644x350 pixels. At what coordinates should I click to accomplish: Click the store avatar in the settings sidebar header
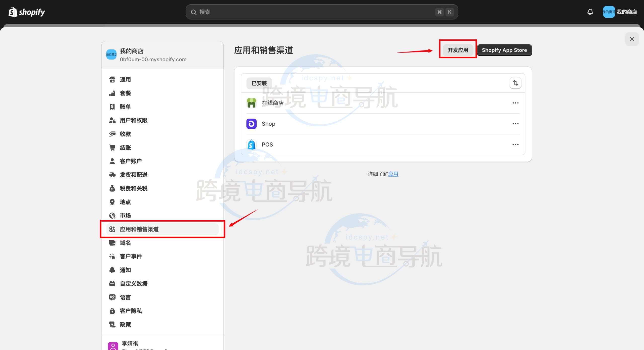point(111,55)
